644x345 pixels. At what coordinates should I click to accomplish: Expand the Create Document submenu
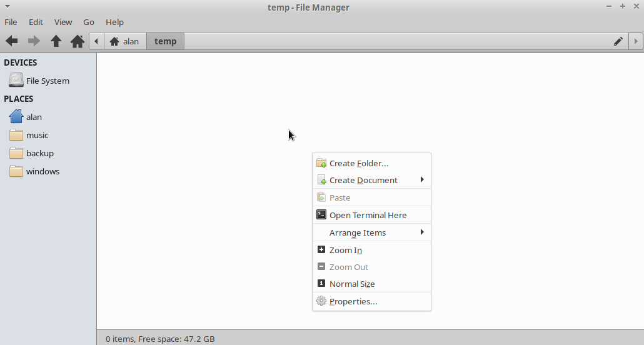[363, 180]
